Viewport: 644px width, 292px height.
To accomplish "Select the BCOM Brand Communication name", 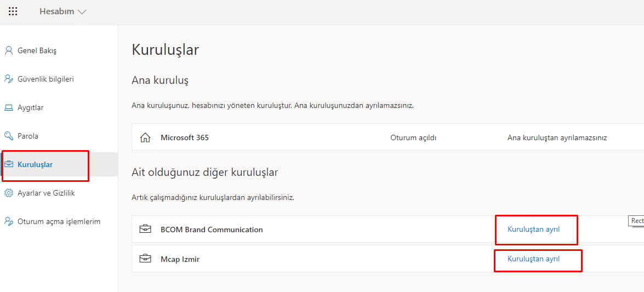I will tap(212, 230).
